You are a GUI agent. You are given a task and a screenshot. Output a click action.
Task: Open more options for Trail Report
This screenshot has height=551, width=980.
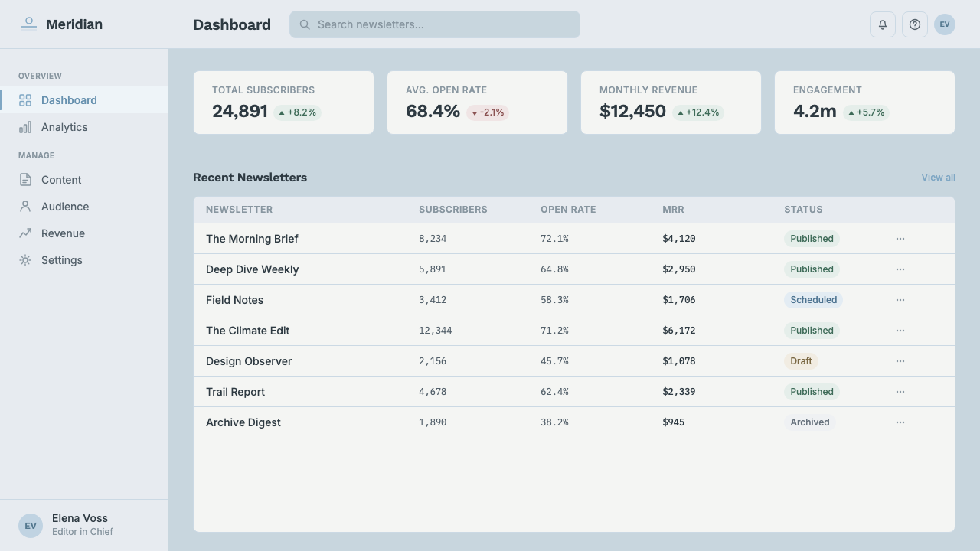tap(900, 392)
